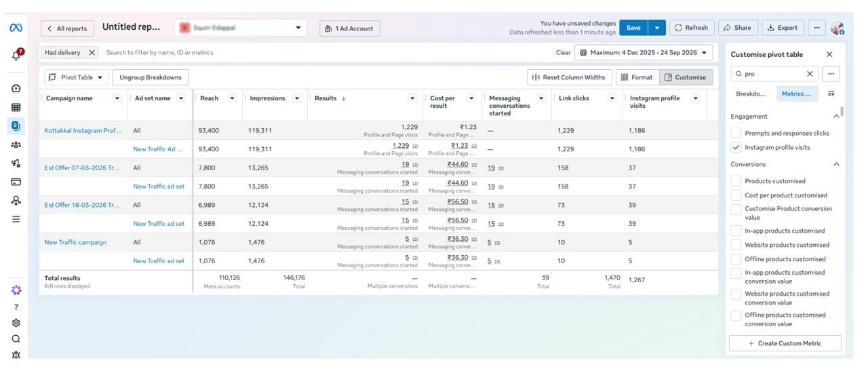Open Reach column dropdown arrow
868x388 pixels.
(232, 98)
